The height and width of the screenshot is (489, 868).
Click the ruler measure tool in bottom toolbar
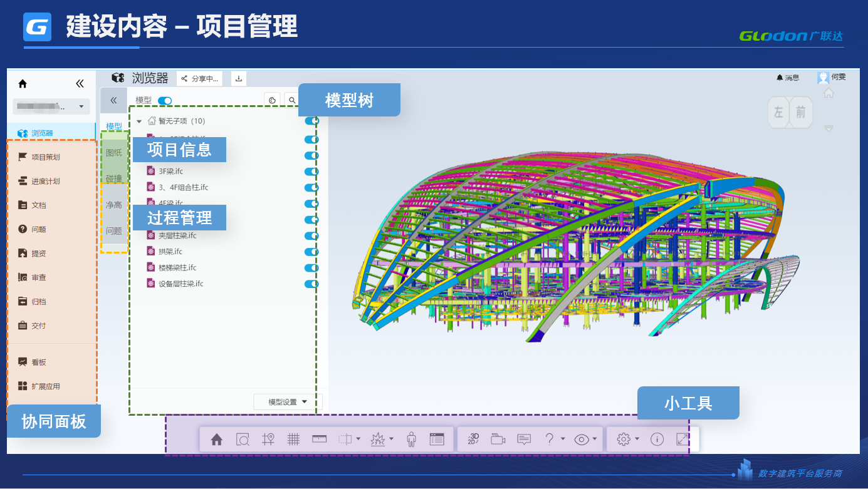(x=320, y=440)
